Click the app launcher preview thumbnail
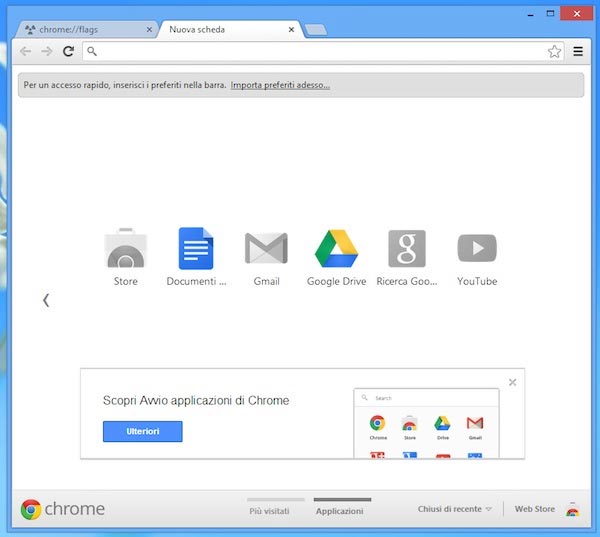Image resolution: width=600 pixels, height=537 pixels. pyautogui.click(x=426, y=423)
